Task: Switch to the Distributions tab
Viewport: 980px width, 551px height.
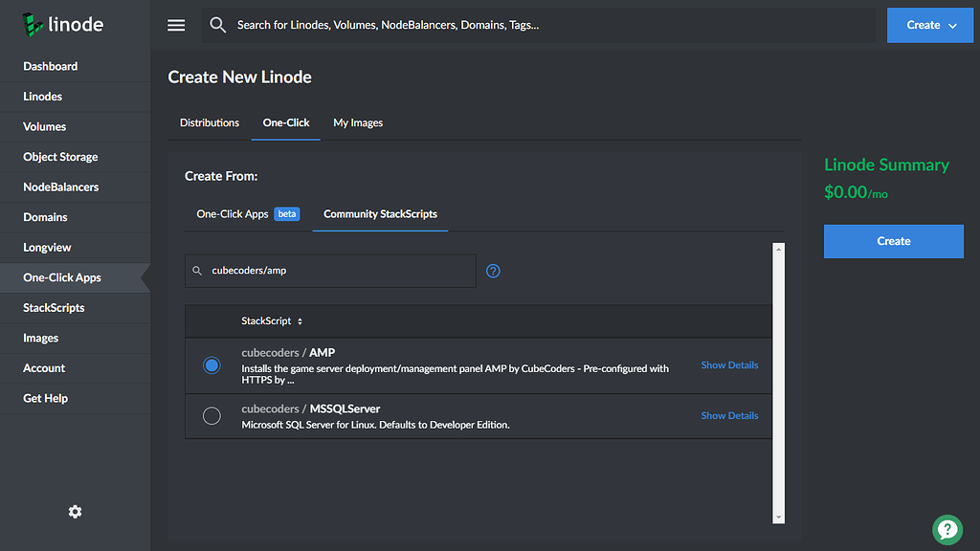Action: tap(210, 122)
